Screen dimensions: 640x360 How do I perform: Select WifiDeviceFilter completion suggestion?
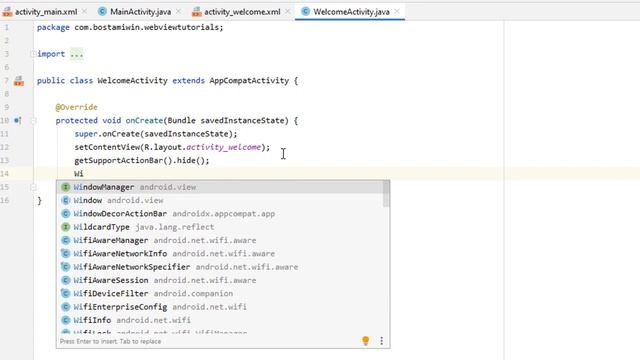(220, 293)
